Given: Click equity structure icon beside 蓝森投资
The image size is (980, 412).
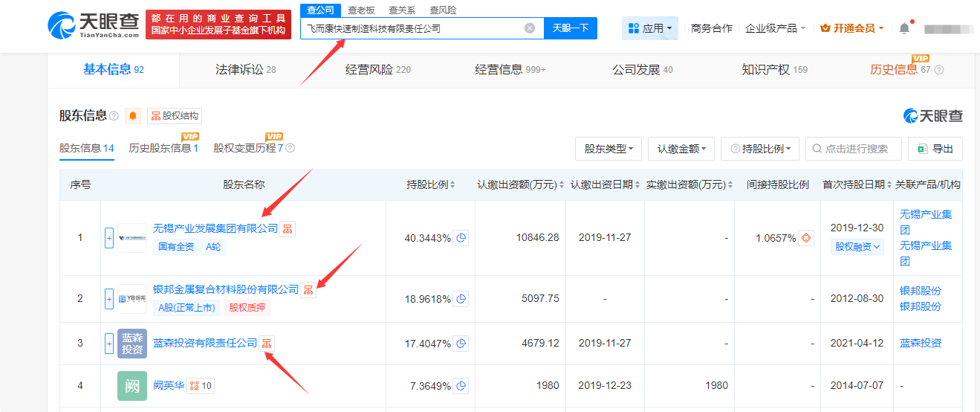Looking at the screenshot, I should 267,343.
